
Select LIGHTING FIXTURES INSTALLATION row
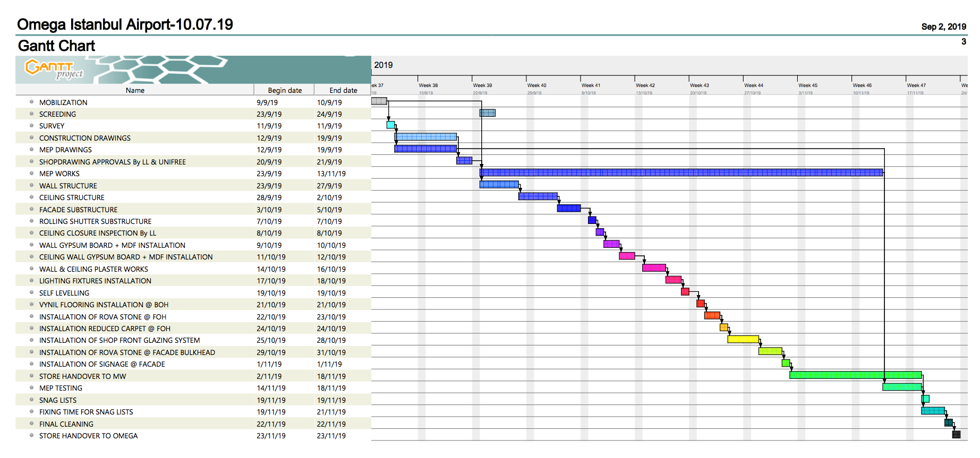(x=193, y=281)
